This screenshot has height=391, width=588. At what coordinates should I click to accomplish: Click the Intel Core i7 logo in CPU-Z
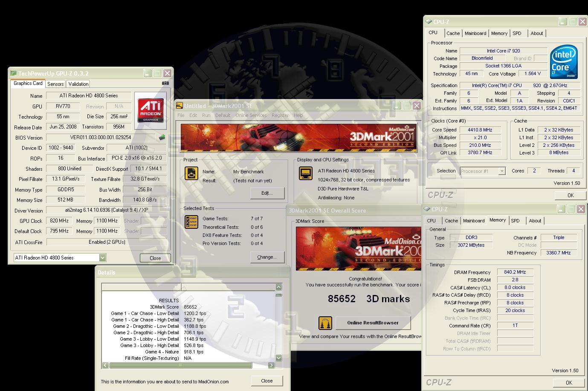563,62
